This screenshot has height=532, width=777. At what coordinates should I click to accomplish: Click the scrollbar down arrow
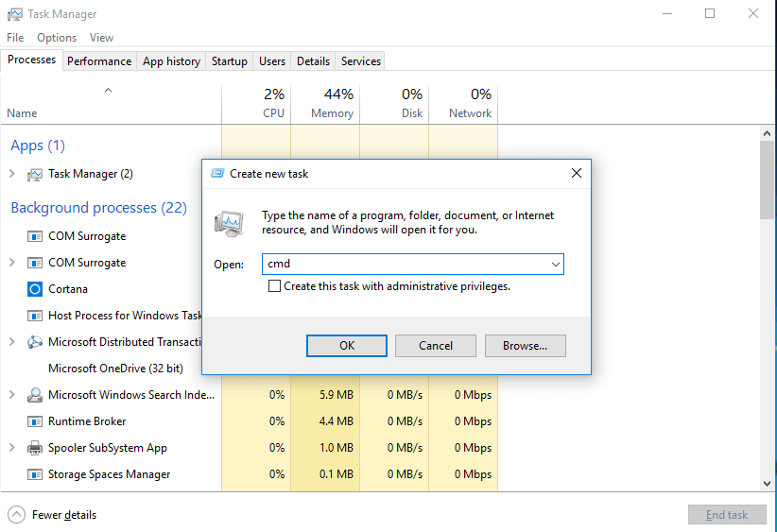click(x=768, y=484)
